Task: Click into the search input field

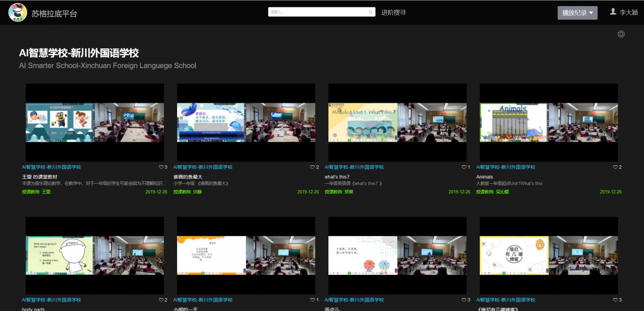Action: [318, 12]
